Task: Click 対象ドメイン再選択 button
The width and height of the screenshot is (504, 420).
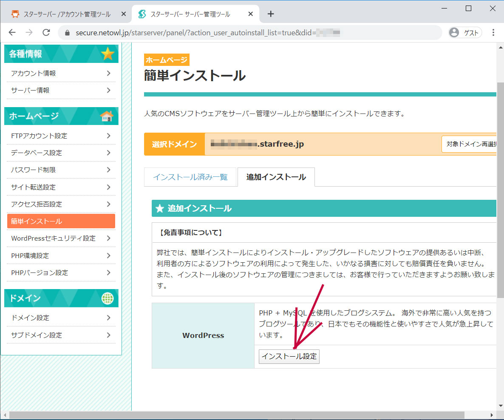Action: (x=469, y=144)
